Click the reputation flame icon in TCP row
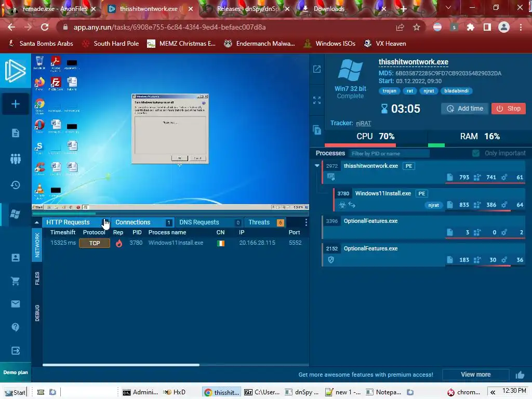The height and width of the screenshot is (399, 532). click(x=119, y=243)
